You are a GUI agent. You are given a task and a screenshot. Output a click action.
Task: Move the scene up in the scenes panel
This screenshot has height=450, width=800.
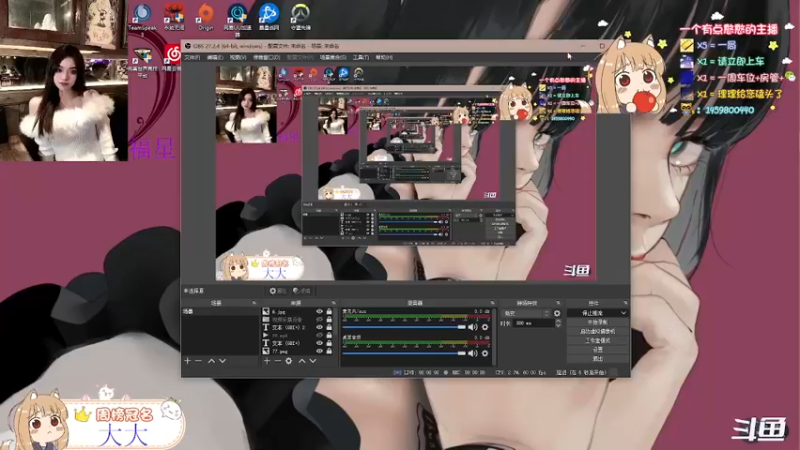[211, 361]
